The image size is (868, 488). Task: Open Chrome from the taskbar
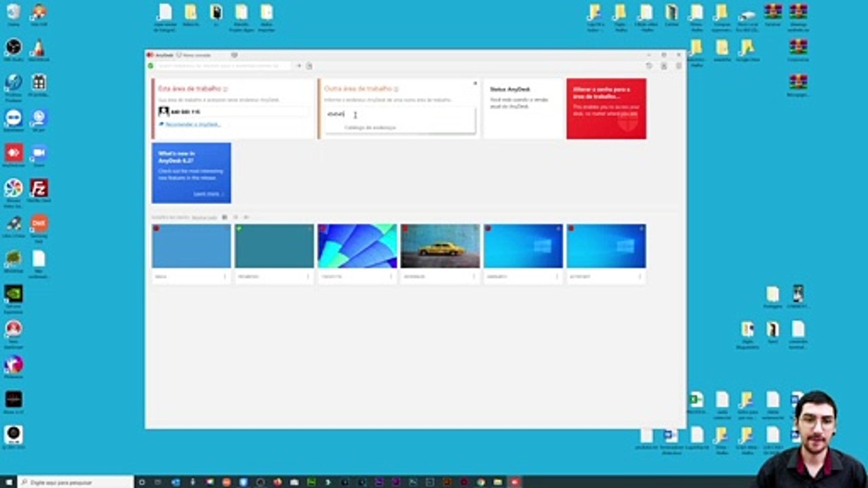pyautogui.click(x=481, y=482)
